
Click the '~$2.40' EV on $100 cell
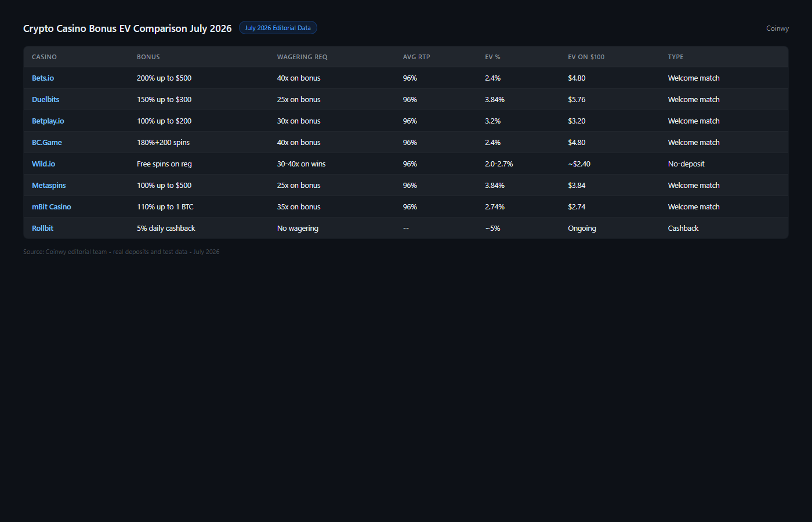click(579, 164)
